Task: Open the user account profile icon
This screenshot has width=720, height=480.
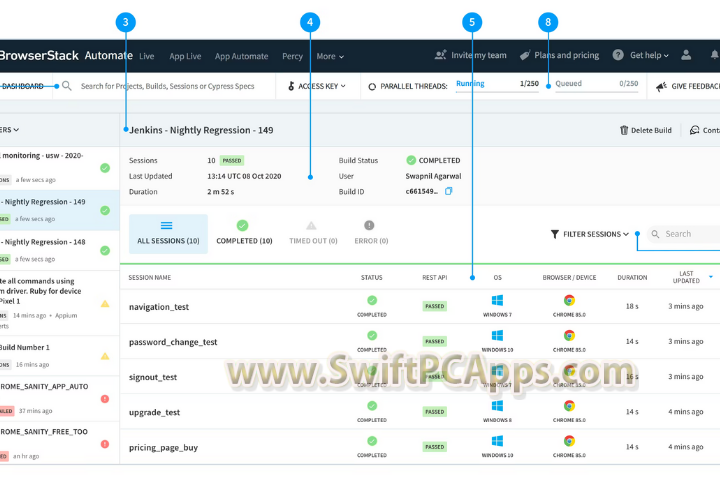Action: pos(686,55)
